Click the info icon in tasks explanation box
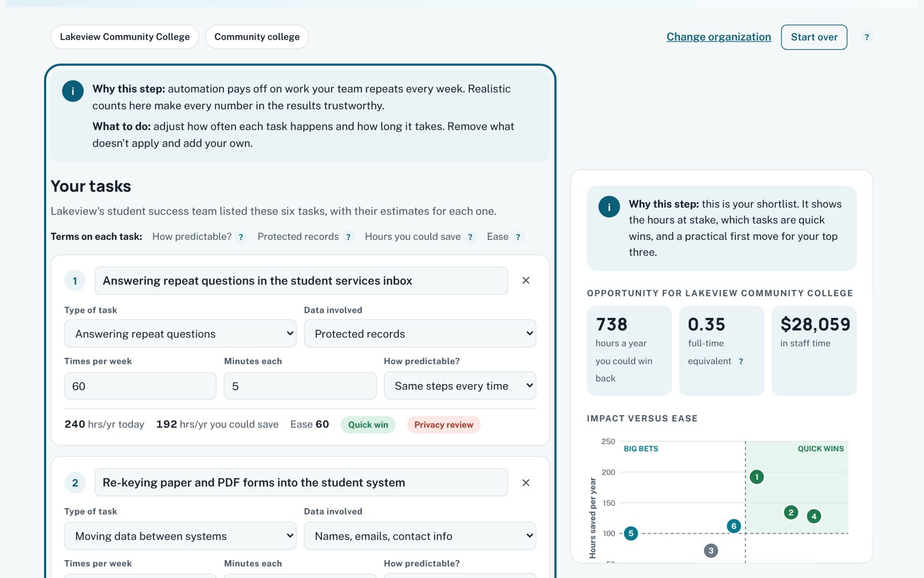 [x=73, y=91]
